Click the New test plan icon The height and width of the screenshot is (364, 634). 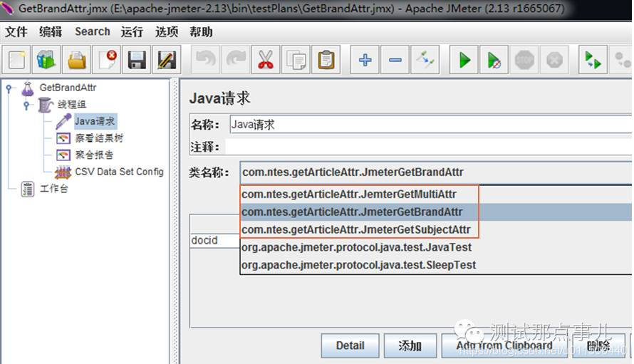click(17, 60)
